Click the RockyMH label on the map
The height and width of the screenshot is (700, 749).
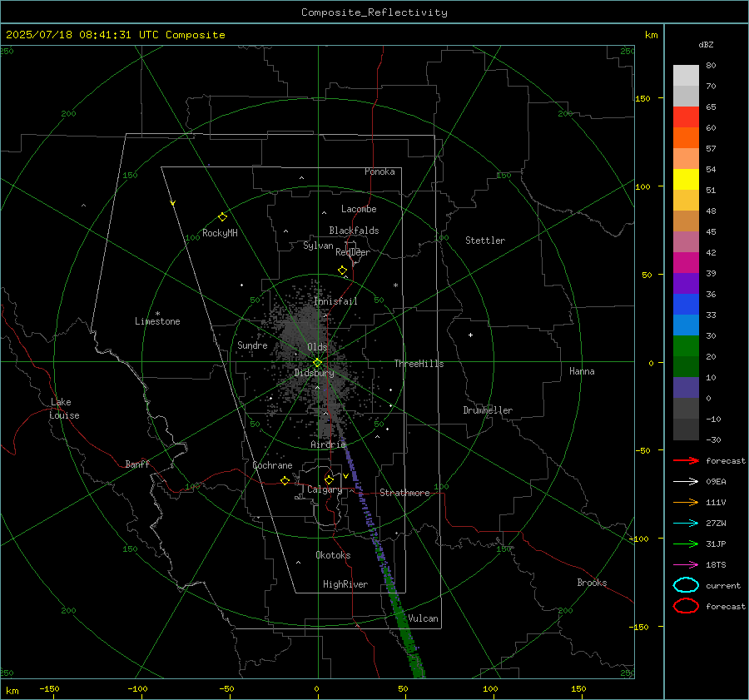pos(220,233)
